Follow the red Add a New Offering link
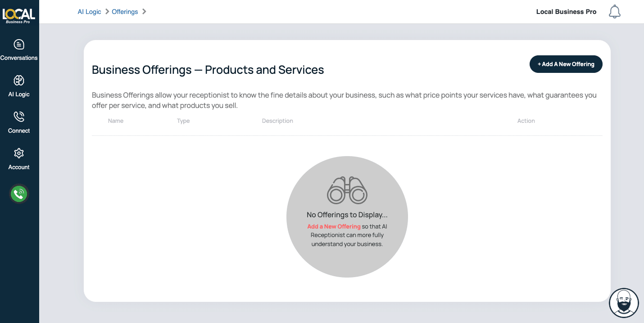644x323 pixels. point(334,226)
